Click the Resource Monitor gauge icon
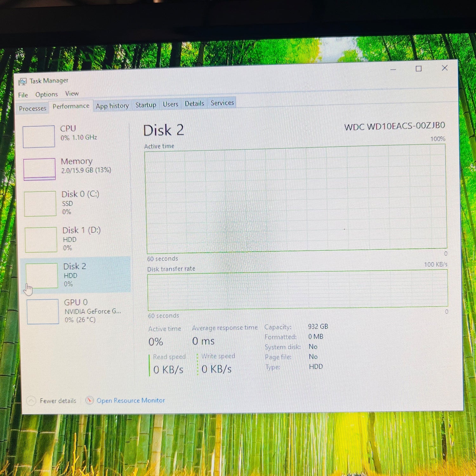The height and width of the screenshot is (476, 476). tap(90, 400)
